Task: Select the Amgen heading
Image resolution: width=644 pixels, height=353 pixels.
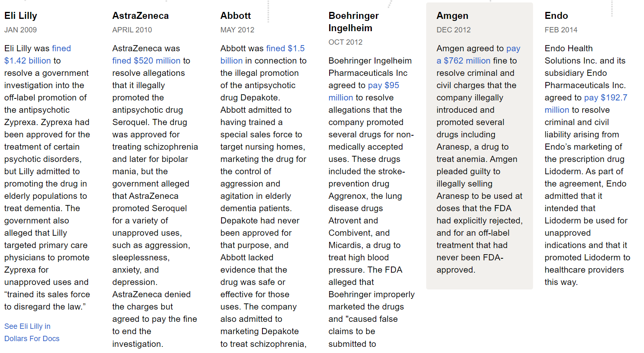Action: pos(452,16)
